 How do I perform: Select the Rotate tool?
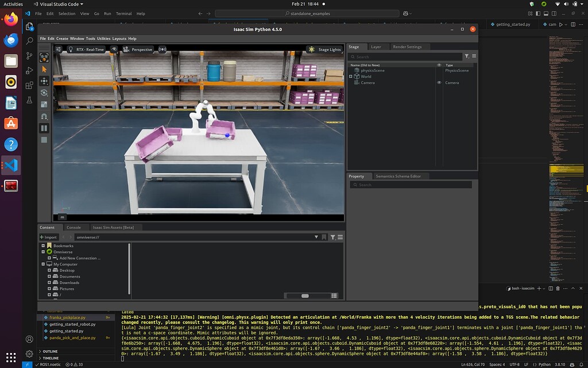point(45,92)
